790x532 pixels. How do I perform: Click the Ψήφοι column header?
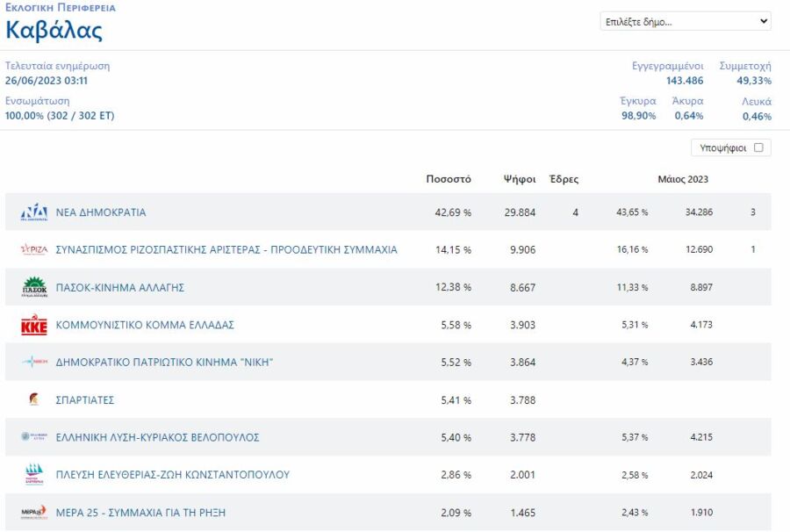click(x=520, y=179)
